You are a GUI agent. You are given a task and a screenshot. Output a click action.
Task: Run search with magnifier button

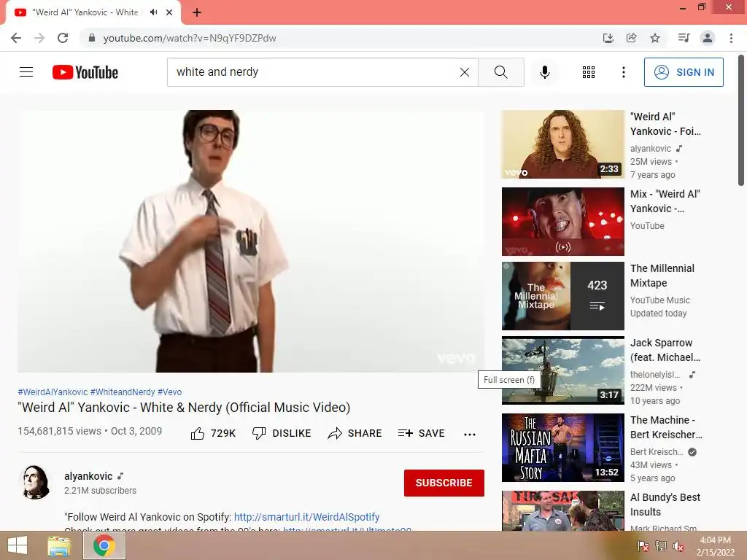coord(500,72)
